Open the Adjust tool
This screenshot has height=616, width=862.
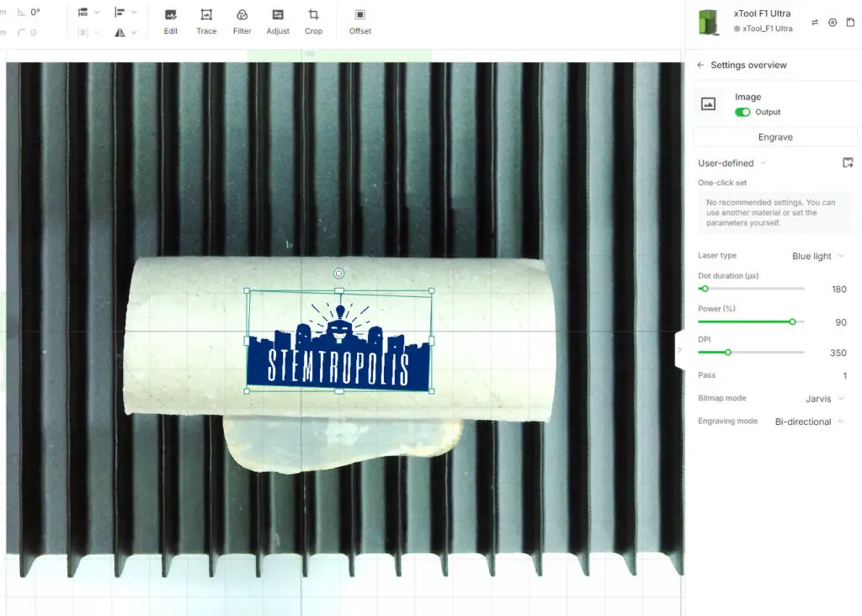(278, 22)
